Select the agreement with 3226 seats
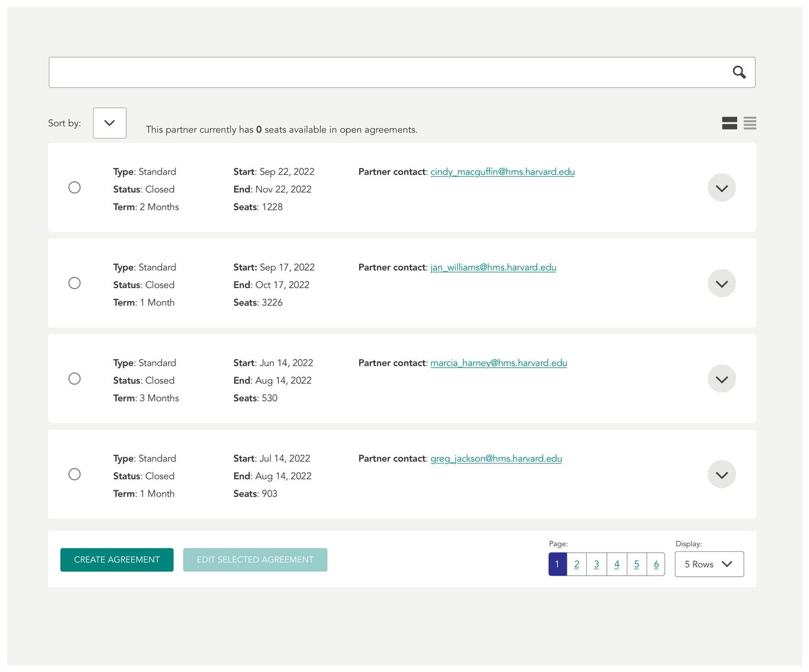Viewport: 809px width, 672px height. [75, 283]
